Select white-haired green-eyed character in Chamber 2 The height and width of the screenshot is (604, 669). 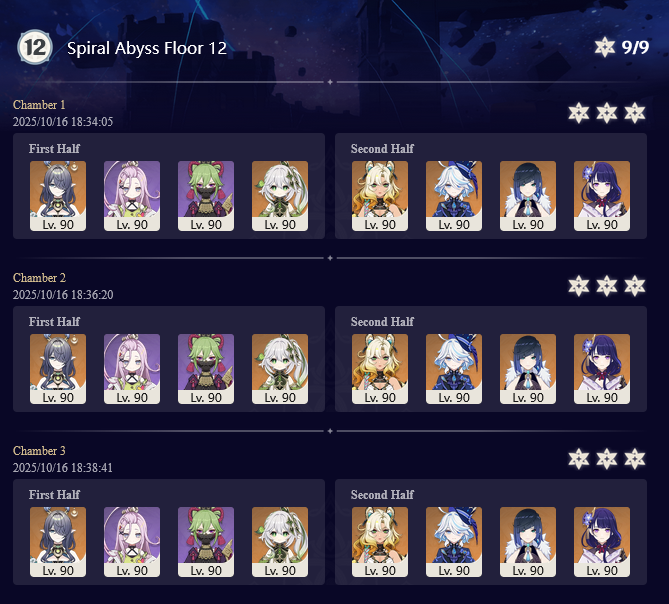280,369
